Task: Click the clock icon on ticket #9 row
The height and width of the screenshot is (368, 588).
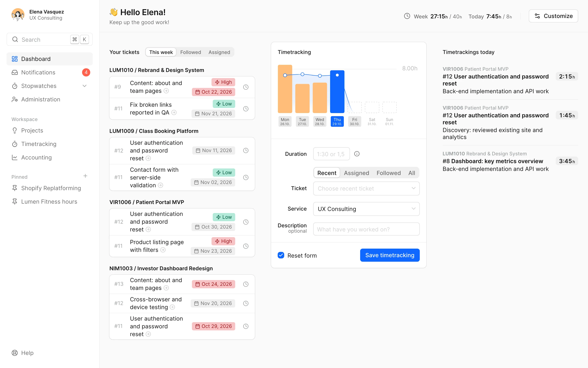Action: pos(246,87)
